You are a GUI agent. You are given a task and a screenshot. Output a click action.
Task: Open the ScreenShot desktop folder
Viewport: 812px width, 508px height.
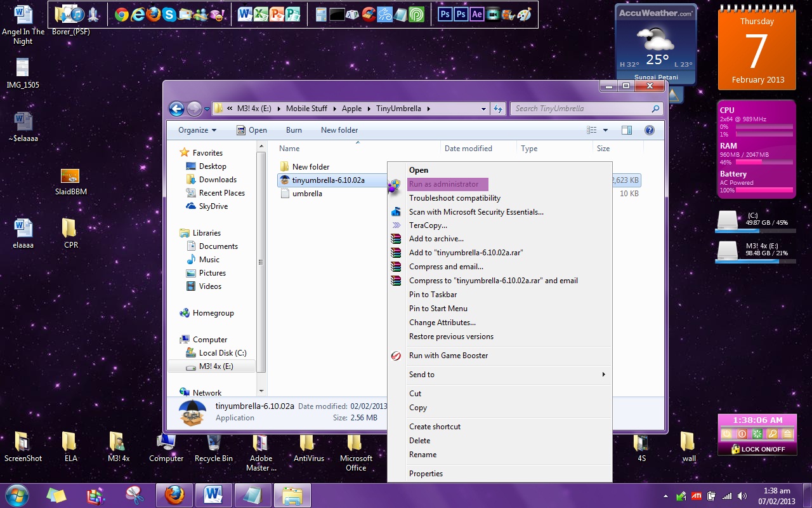[x=23, y=448]
